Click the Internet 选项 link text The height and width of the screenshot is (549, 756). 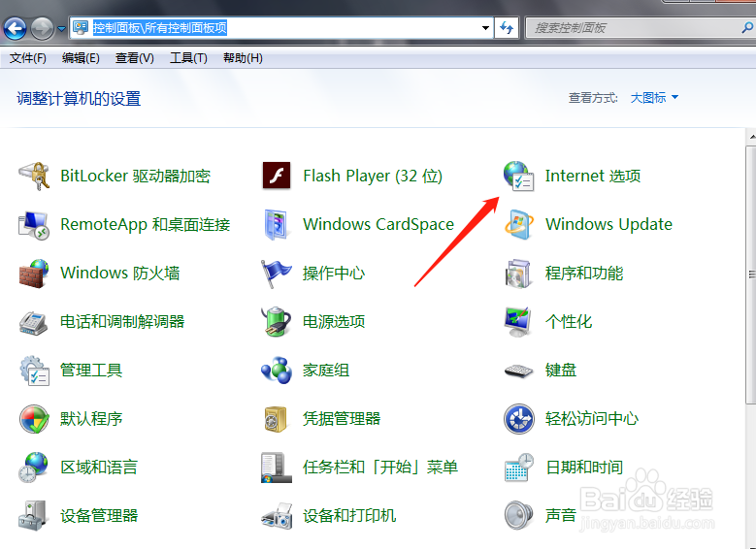(593, 176)
